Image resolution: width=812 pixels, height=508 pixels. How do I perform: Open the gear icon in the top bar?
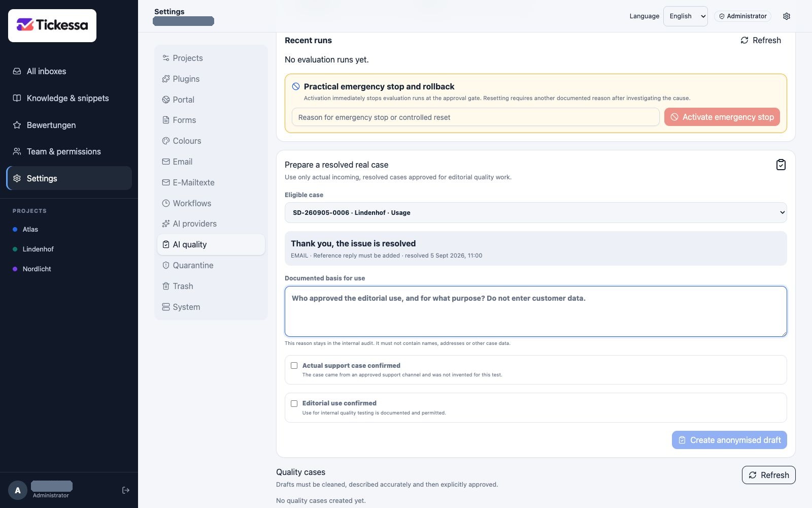(x=787, y=16)
